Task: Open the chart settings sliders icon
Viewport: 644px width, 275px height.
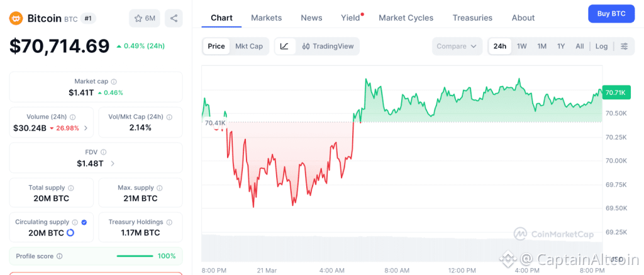Action: (624, 46)
